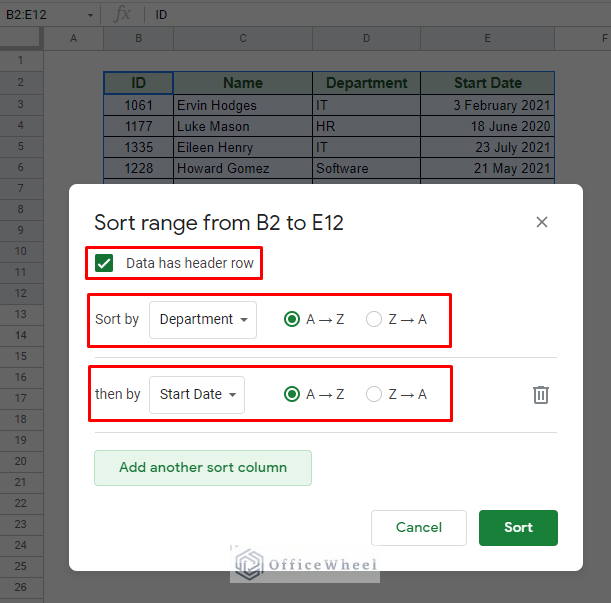This screenshot has width=611, height=603.
Task: Click the select-all corner box of grid
Action: (x=21, y=38)
